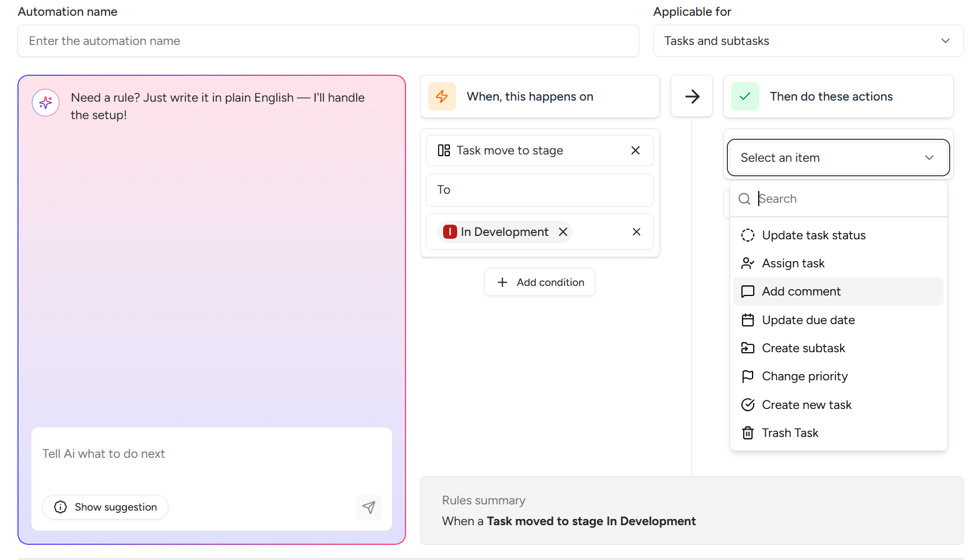Viewport: 975px width, 560px height.
Task: Open the To stage selector
Action: [539, 190]
